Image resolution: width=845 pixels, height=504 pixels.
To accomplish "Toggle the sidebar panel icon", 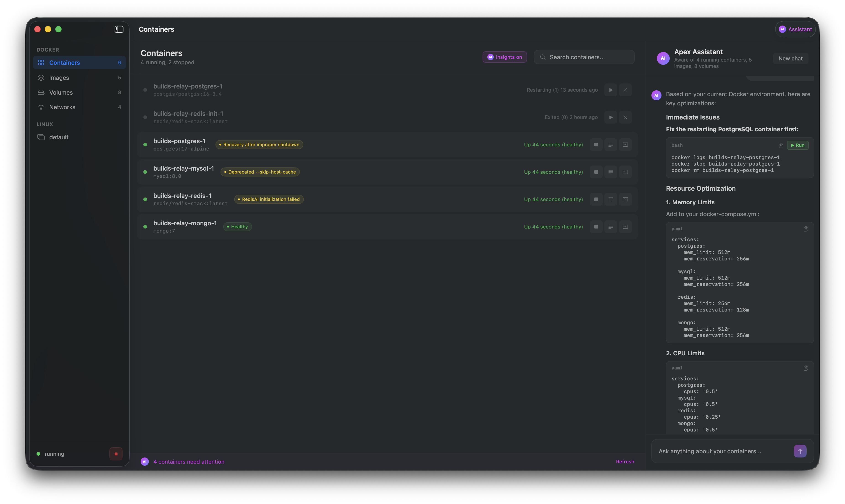I will (119, 29).
